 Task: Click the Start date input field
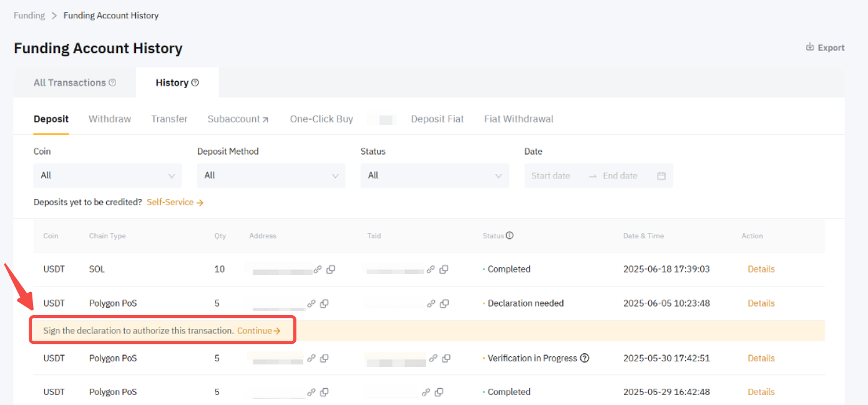[551, 176]
